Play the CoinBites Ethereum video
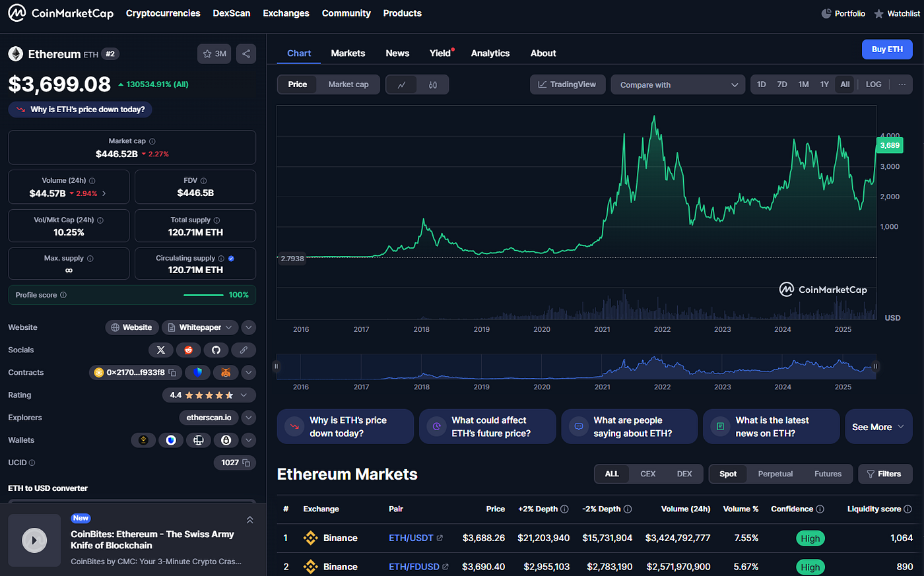 [34, 540]
